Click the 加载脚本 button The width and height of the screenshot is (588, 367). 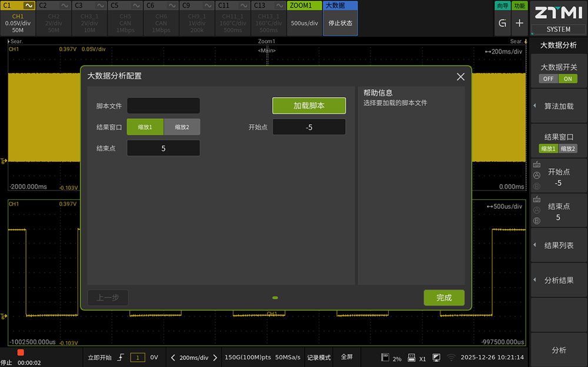309,106
